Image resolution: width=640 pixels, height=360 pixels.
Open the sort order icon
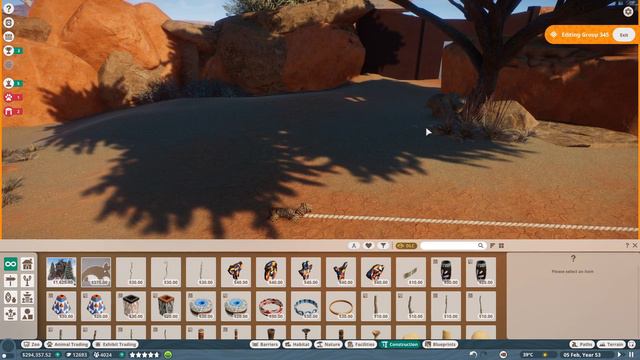click(492, 245)
